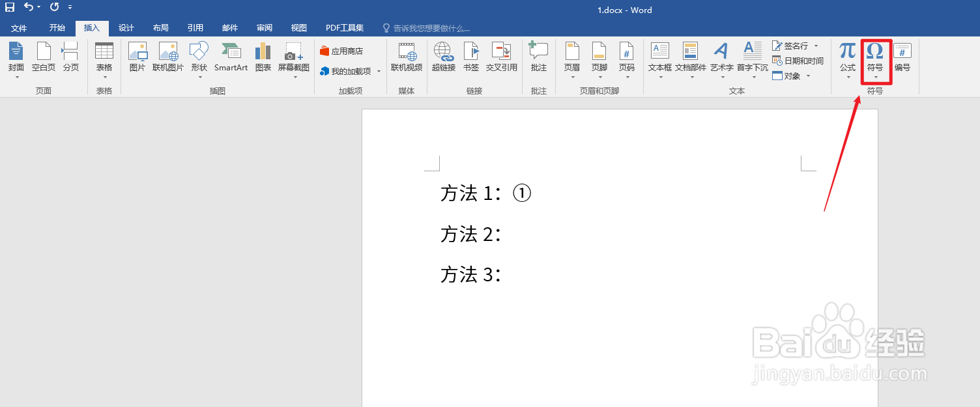Image resolution: width=980 pixels, height=407 pixels.
Task: Insert a blank page with 空白页
Action: pyautogui.click(x=43, y=60)
